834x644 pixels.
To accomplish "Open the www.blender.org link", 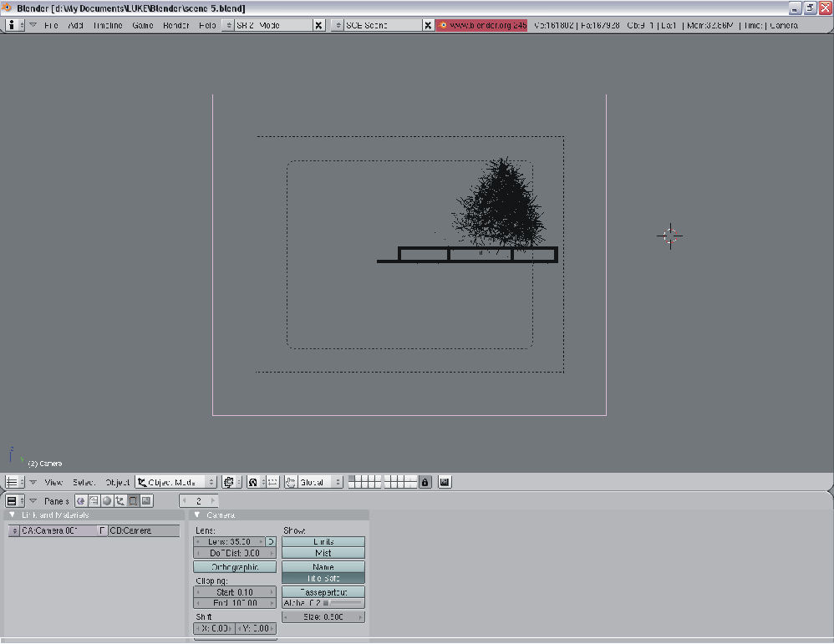I will (x=482, y=25).
